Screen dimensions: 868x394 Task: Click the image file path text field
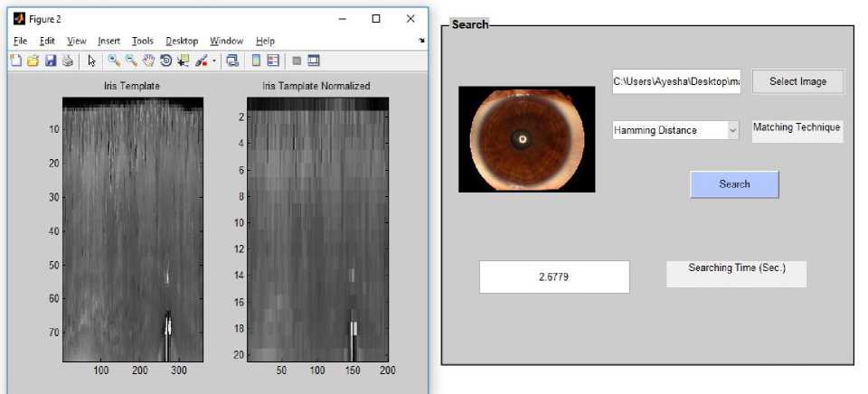pos(676,81)
